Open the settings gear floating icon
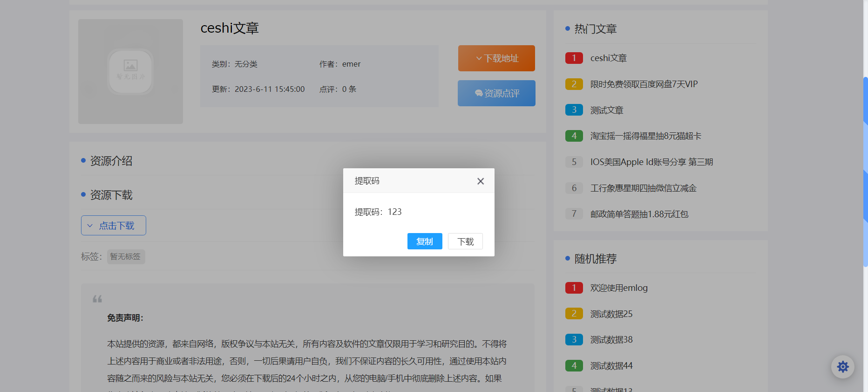Screen dimensions: 868x392 pos(842,367)
